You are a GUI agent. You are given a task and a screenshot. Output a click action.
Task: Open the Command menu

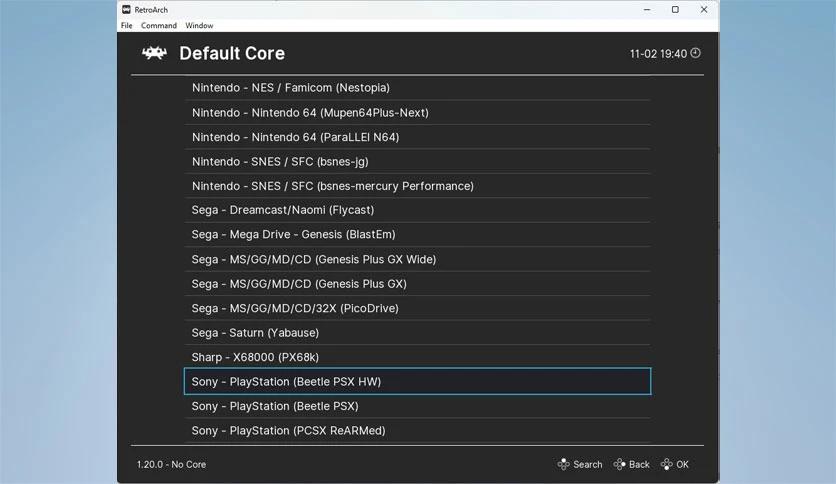click(x=159, y=26)
